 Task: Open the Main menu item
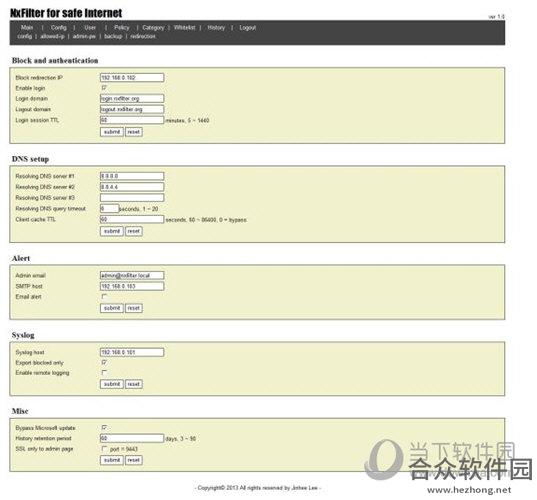[27, 27]
